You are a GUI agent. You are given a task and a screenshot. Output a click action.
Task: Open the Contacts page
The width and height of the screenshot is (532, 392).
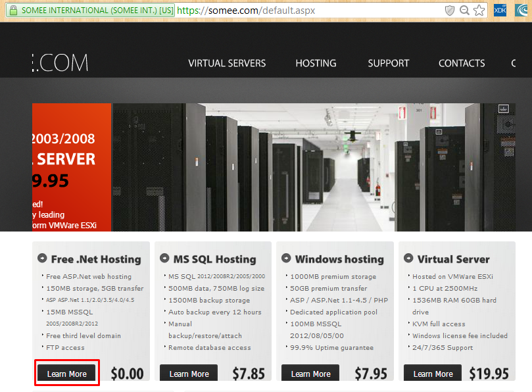462,63
